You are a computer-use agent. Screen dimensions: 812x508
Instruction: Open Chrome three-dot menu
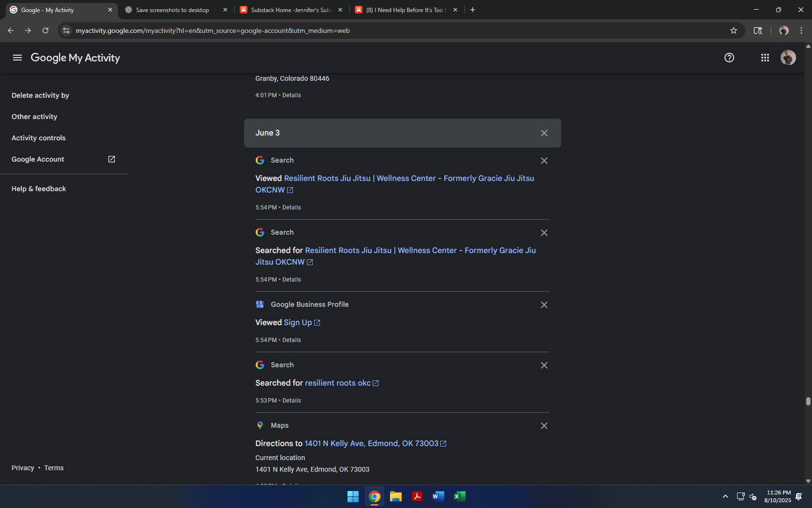[x=801, y=30]
